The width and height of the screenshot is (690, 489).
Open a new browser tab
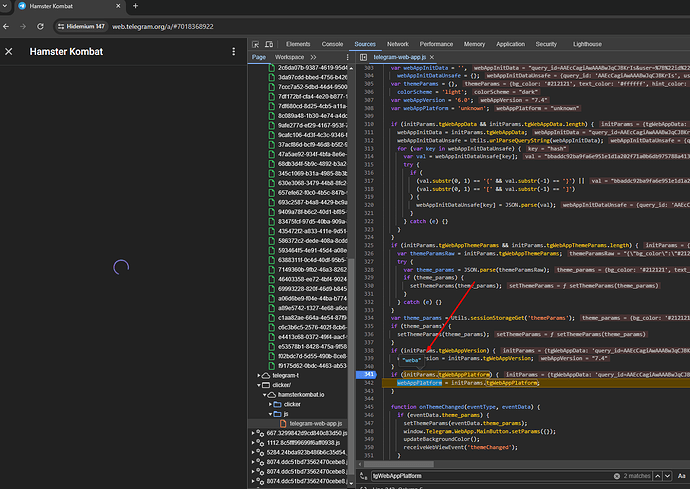click(x=136, y=6)
